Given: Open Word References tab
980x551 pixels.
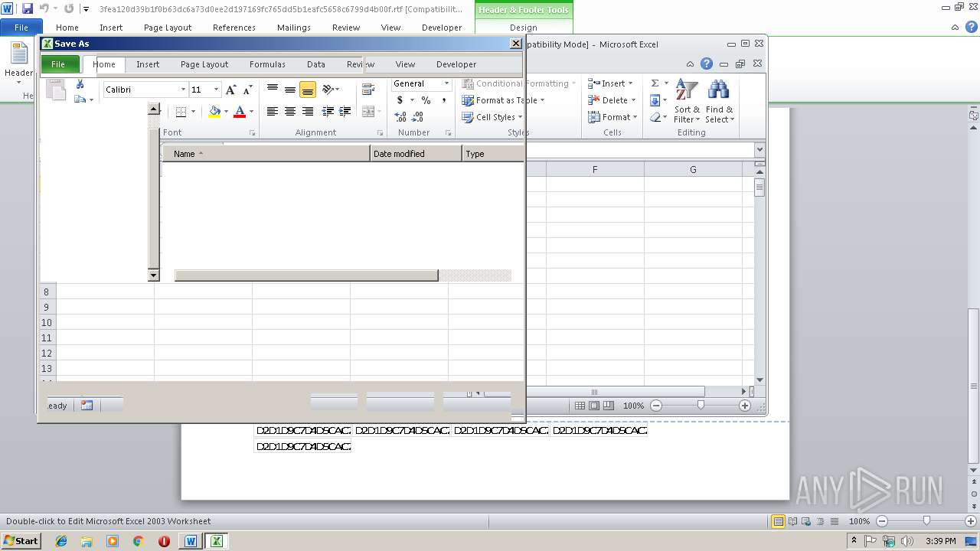Looking at the screenshot, I should tap(234, 28).
